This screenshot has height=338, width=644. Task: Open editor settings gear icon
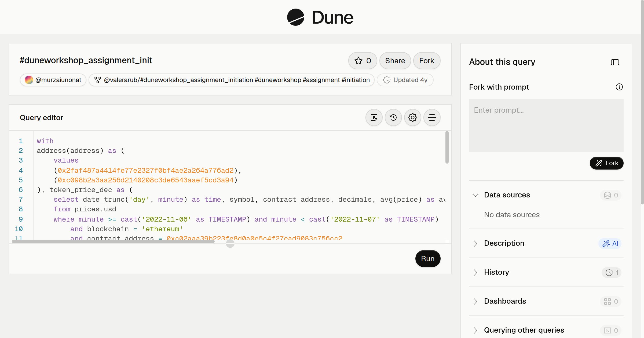pyautogui.click(x=412, y=117)
